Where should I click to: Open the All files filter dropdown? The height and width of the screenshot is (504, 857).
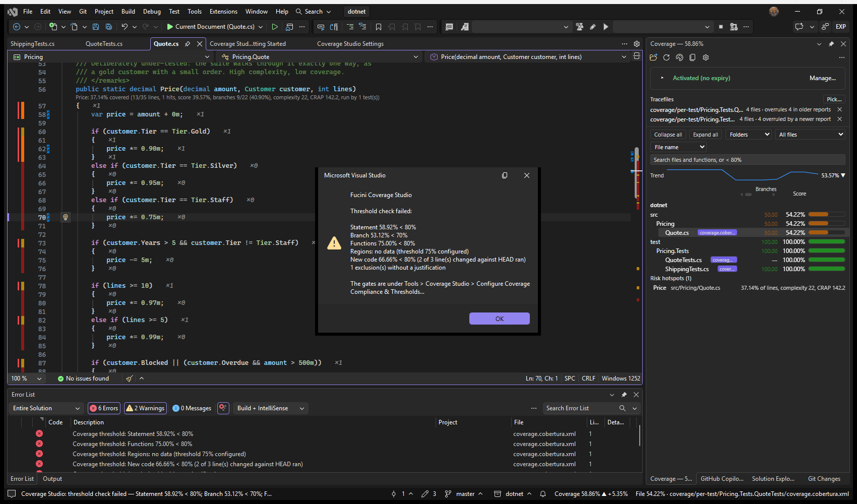click(810, 135)
